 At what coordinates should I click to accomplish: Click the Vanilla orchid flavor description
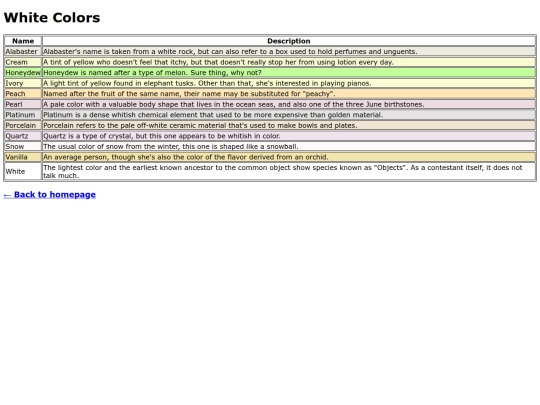pos(289,157)
